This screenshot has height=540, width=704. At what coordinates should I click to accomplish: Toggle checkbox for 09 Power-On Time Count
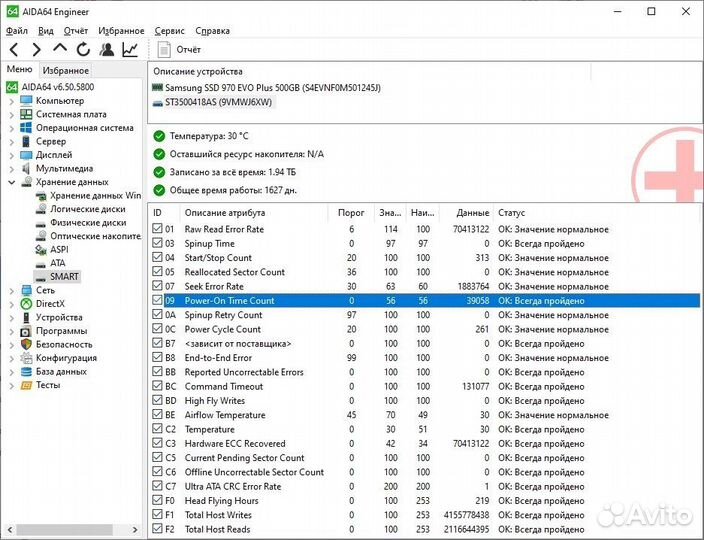157,300
